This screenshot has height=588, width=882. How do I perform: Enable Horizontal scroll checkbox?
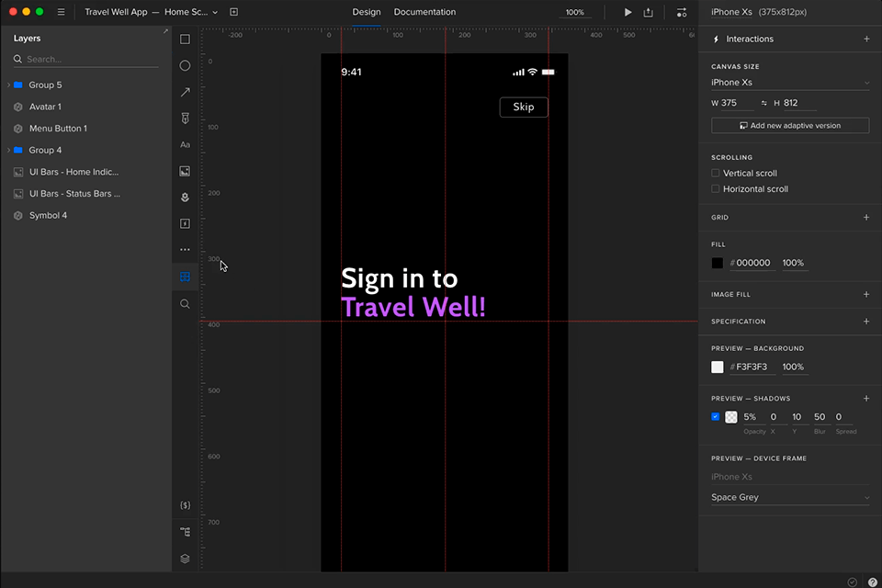pyautogui.click(x=716, y=189)
